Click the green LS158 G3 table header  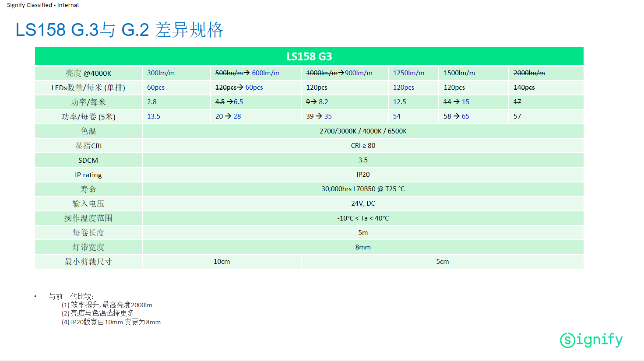click(309, 56)
